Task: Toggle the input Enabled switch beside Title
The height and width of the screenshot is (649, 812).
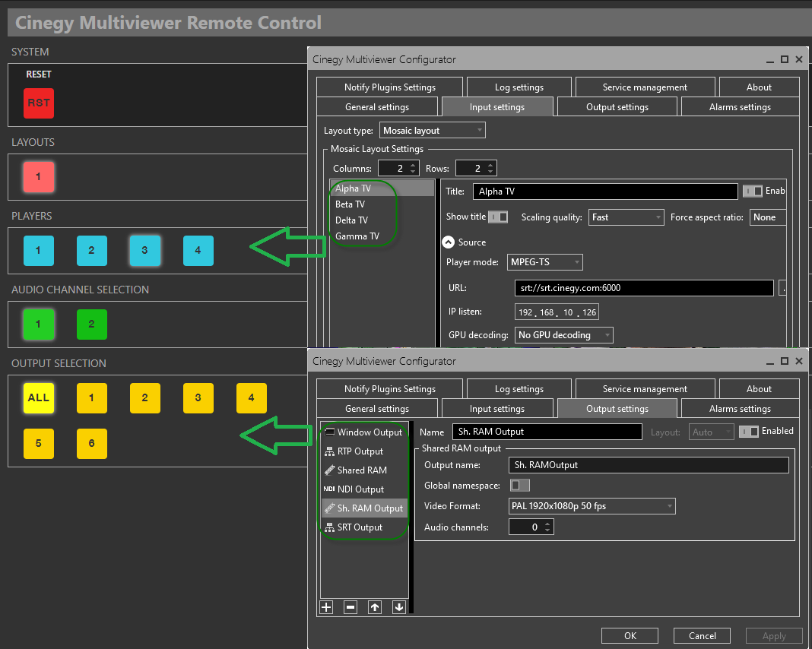Action: tap(753, 191)
